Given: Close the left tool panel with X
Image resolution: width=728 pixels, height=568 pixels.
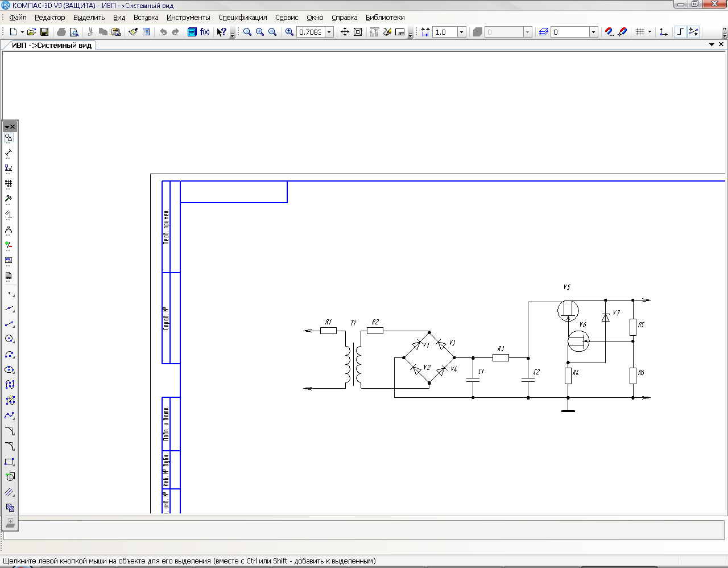Looking at the screenshot, I should click(13, 126).
